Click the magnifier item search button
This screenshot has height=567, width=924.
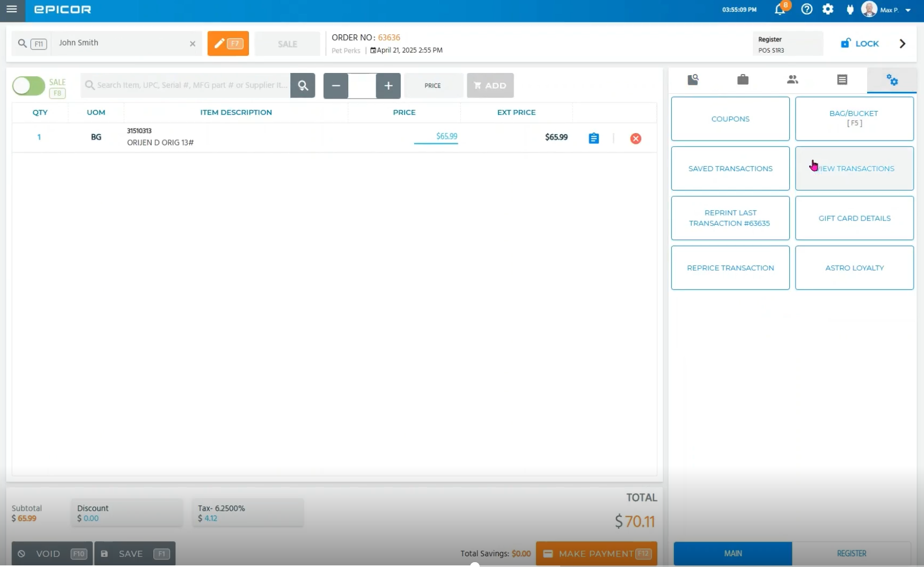tap(303, 86)
